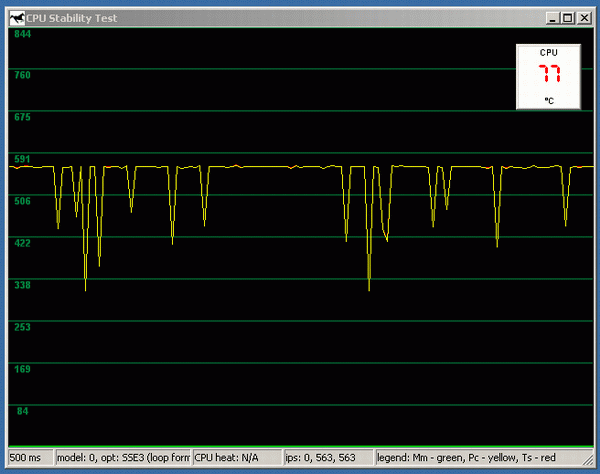Image resolution: width=600 pixels, height=474 pixels.
Task: Click the 506 axis label
Action: 22,201
